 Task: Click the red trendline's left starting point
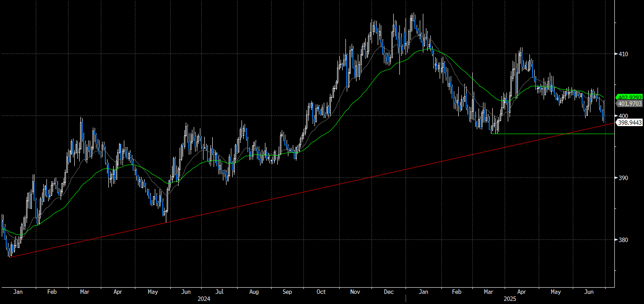[x=10, y=257]
